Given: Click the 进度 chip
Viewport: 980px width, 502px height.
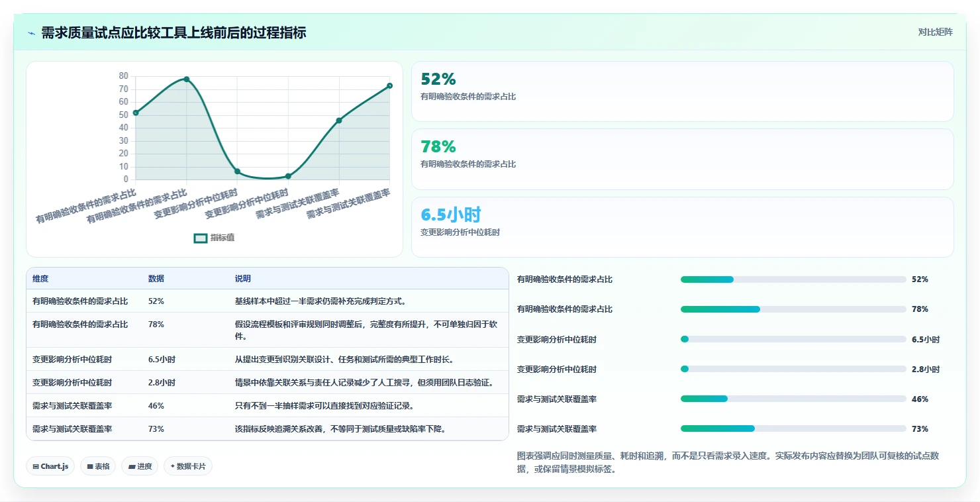Looking at the screenshot, I should pyautogui.click(x=140, y=466).
